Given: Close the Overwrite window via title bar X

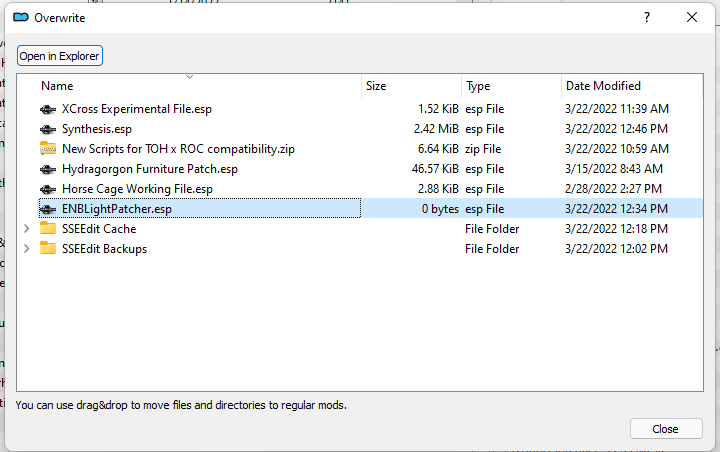Looking at the screenshot, I should pyautogui.click(x=692, y=17).
